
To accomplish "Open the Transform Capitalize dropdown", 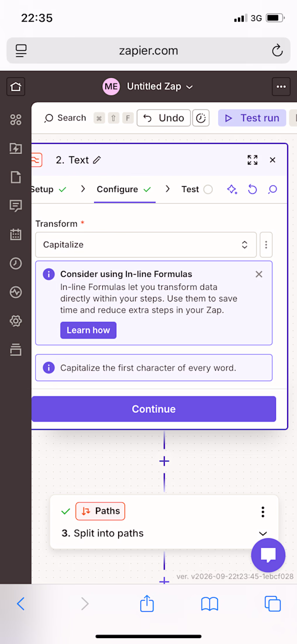I will coord(146,245).
